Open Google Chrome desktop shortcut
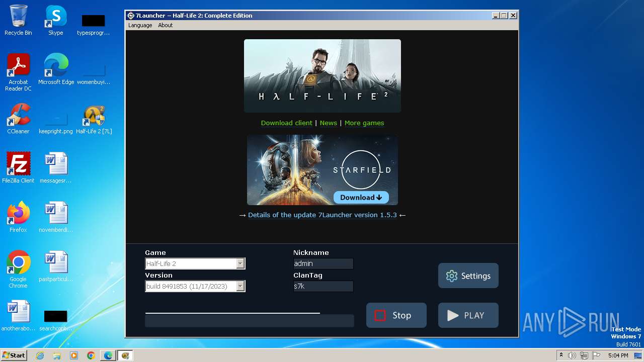Viewport: 644px width, 362px height. (18, 269)
